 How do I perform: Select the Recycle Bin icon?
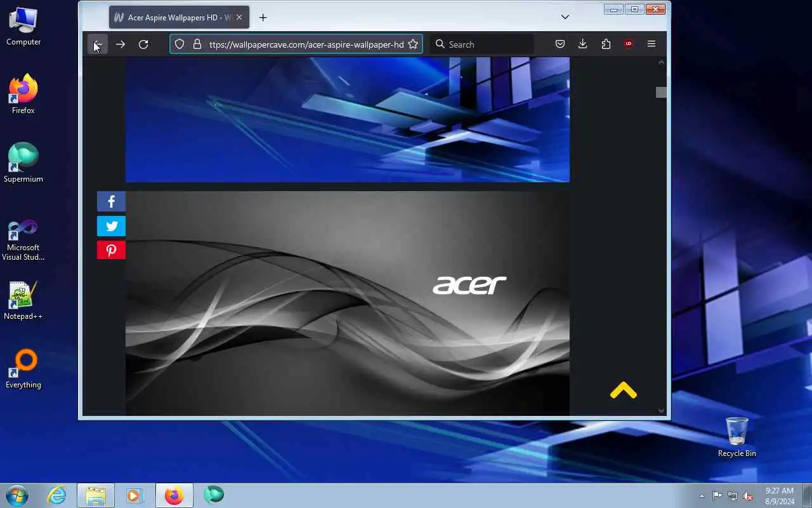pos(737,437)
